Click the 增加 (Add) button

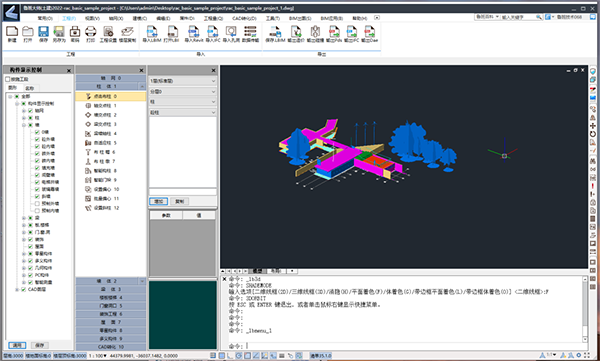coord(158,201)
